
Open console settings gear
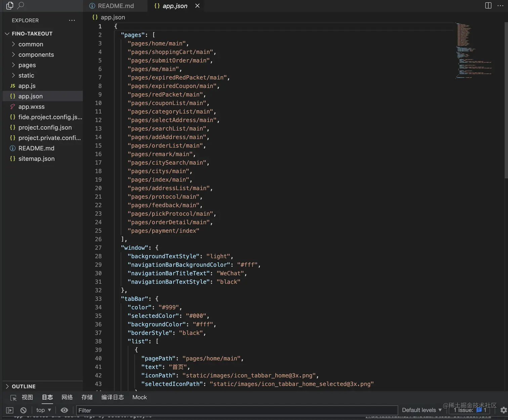(x=503, y=410)
